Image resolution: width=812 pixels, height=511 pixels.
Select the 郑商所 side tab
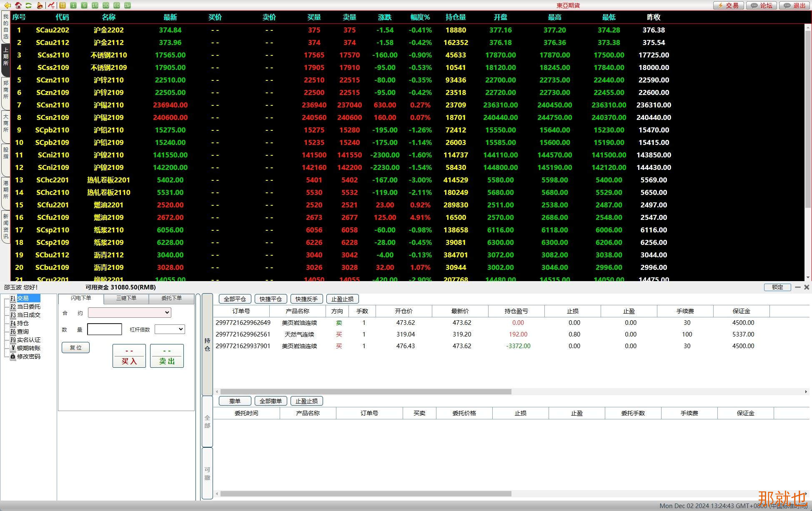5,90
